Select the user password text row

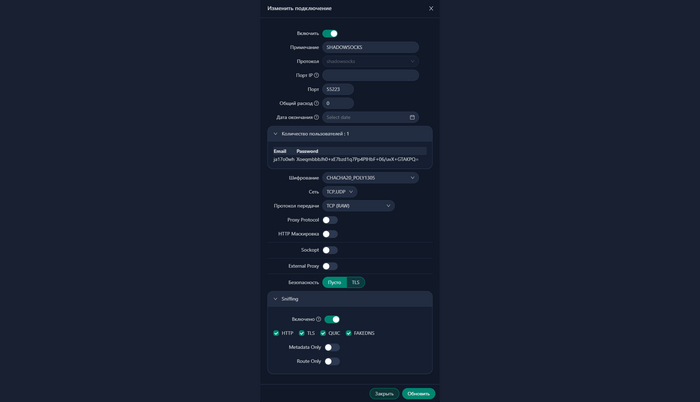pyautogui.click(x=357, y=159)
